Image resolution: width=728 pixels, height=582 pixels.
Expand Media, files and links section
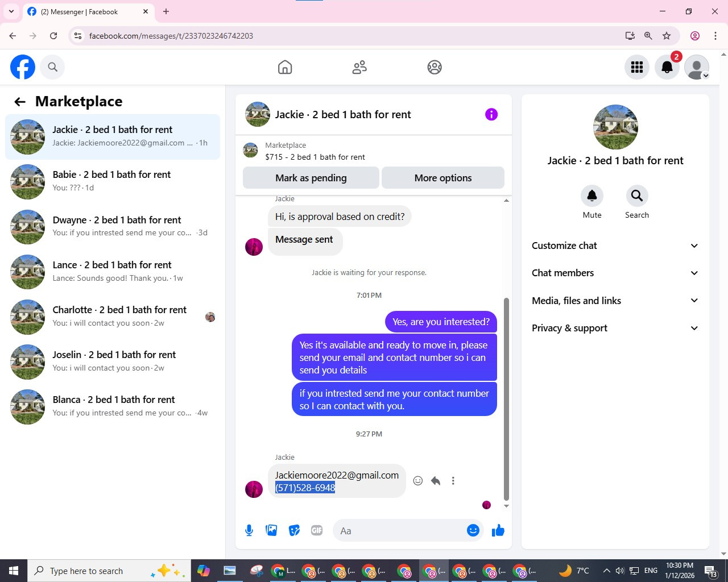[x=615, y=301]
